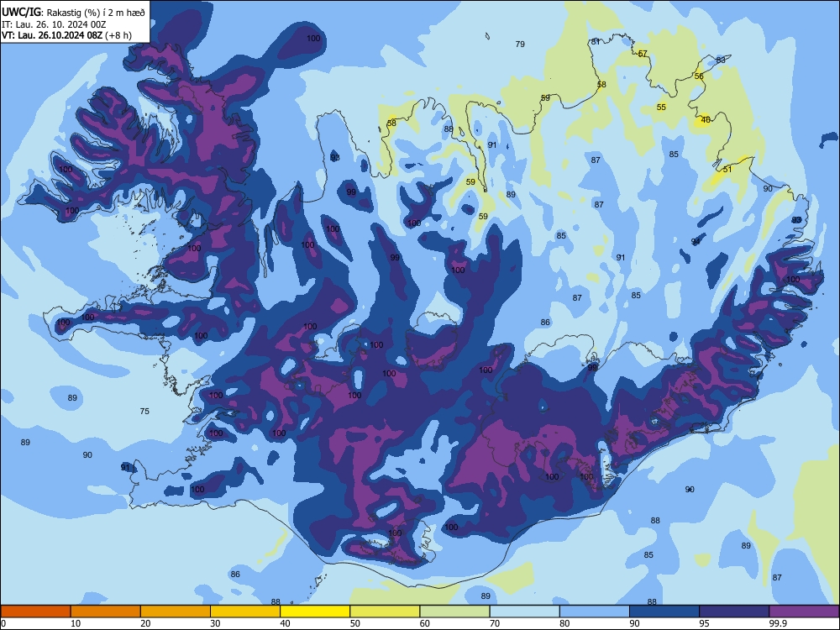Image resolution: width=840 pixels, height=630 pixels.
Task: Click the indigo 95–99.9 legend swatch
Action: coord(734,612)
